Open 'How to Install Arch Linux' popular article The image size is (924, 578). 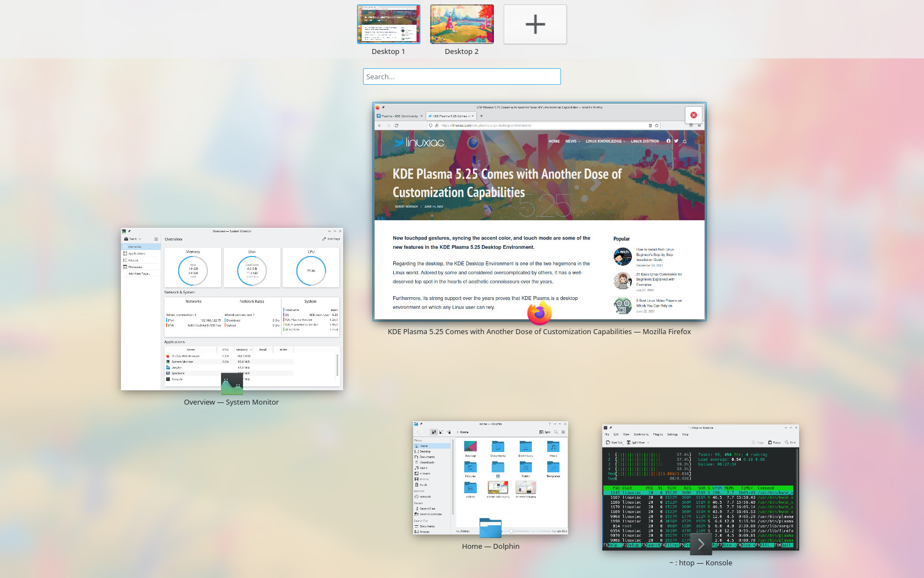click(654, 255)
